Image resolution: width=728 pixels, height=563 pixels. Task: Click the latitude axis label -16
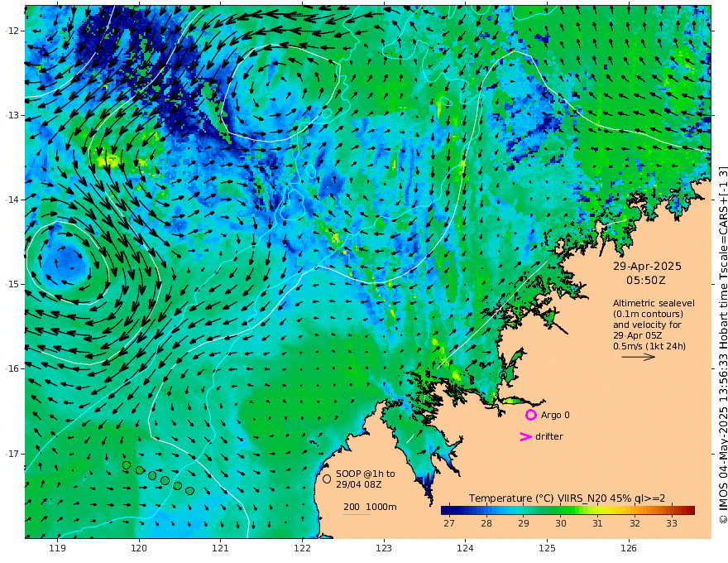point(12,368)
